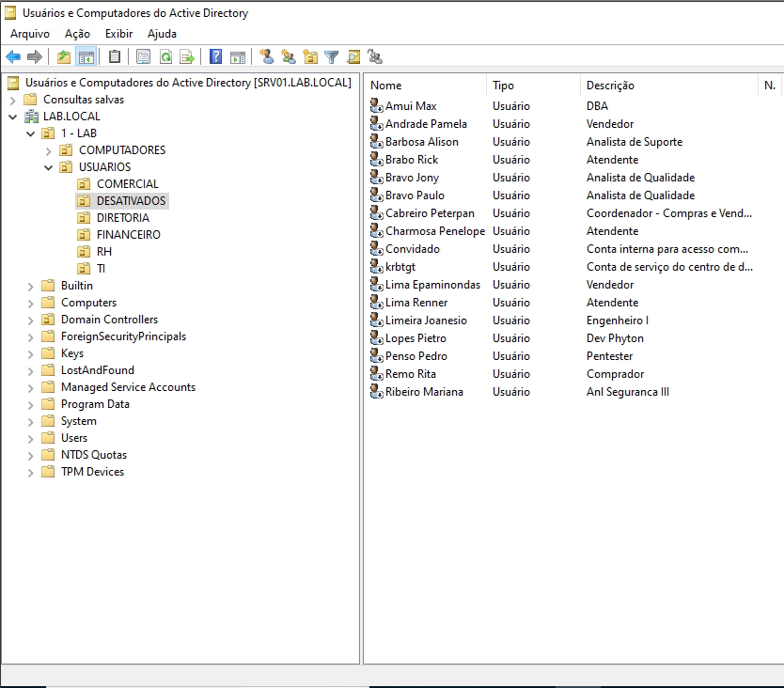Refresh the view with the green arrow icon
This screenshot has height=688, width=784.
click(165, 57)
